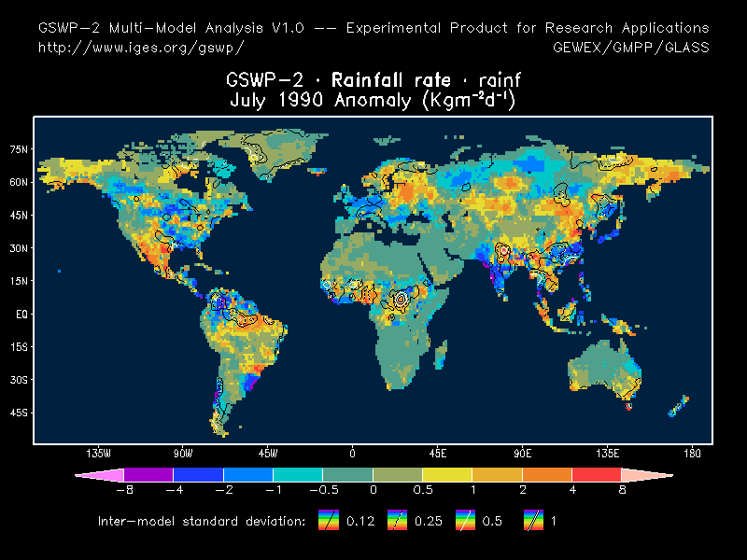Click the 8 value at the color scale's right
This screenshot has height=560, width=747.
pyautogui.click(x=622, y=490)
